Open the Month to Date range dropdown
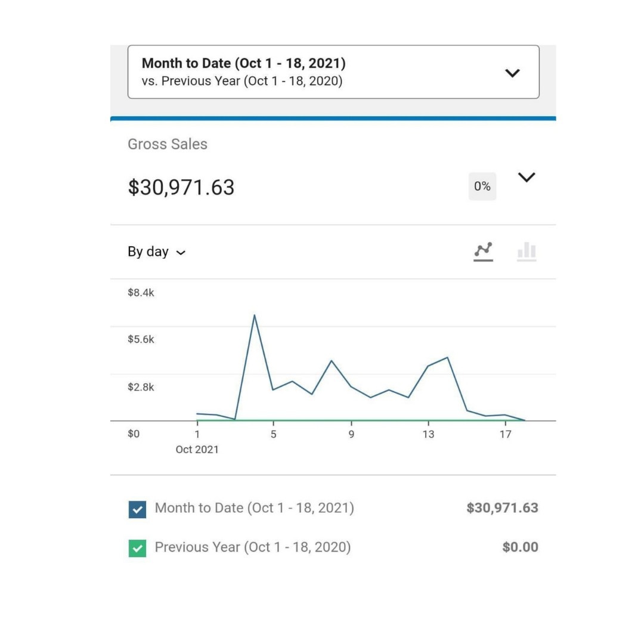The width and height of the screenshot is (644, 644). click(x=333, y=72)
